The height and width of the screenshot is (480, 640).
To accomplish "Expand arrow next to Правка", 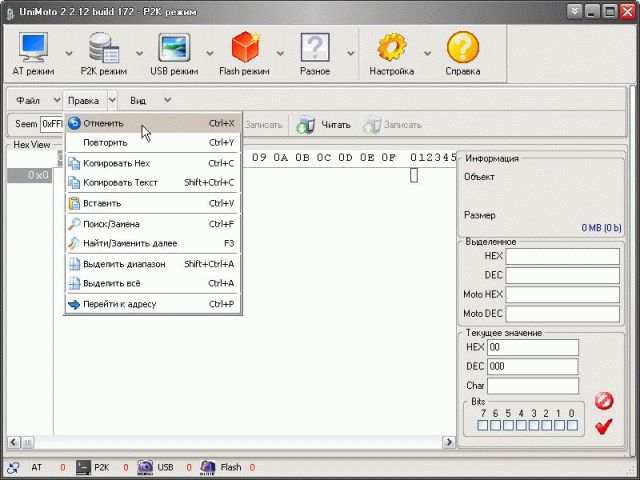I will click(x=112, y=100).
